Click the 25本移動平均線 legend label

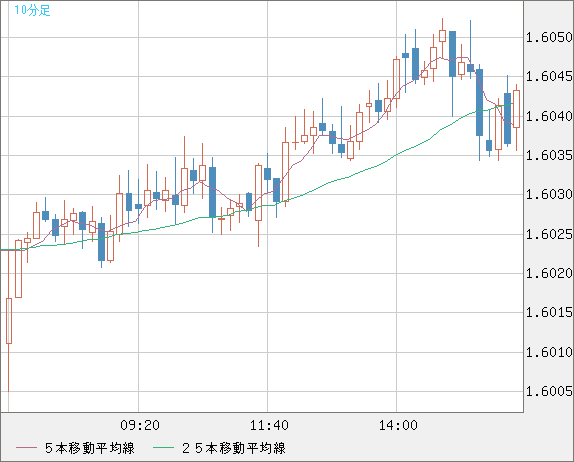pos(234,448)
